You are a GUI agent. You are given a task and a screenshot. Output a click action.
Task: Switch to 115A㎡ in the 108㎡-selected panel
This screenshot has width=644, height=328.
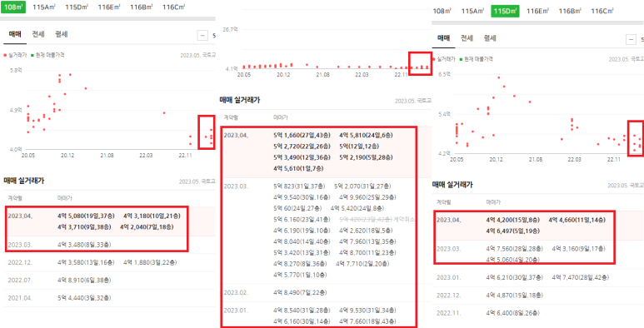coord(44,7)
